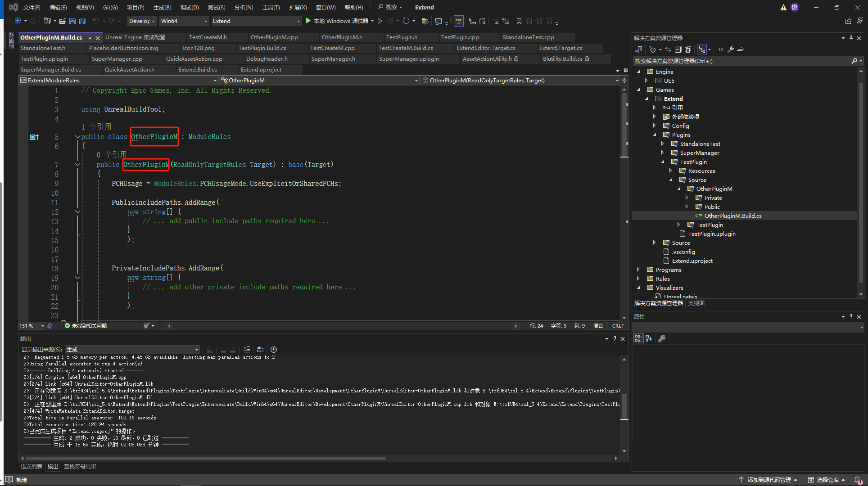Switch to the TestPlugin.cpp tab

click(x=460, y=37)
